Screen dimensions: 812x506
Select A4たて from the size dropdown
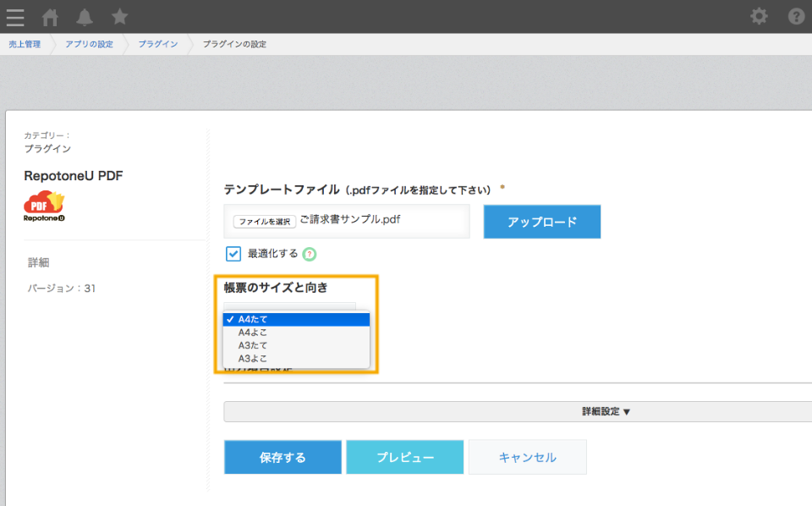point(296,320)
